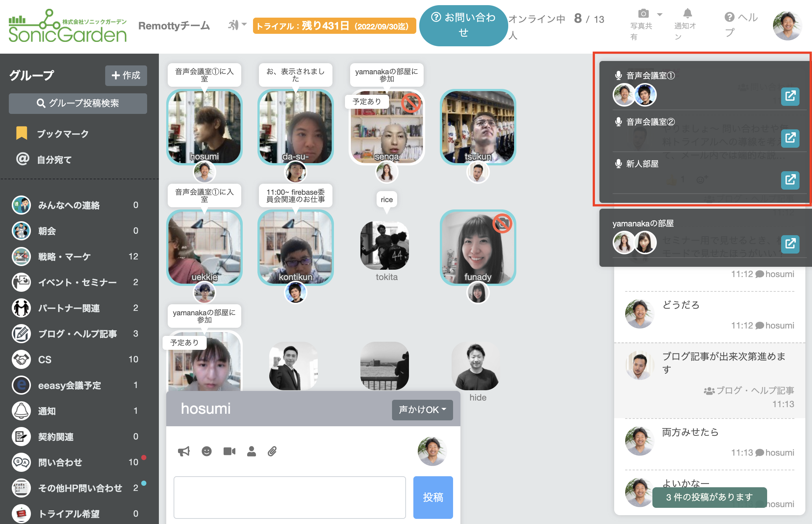The height and width of the screenshot is (524, 812).
Task: Open the 問い合わせ group
Action: 60,462
